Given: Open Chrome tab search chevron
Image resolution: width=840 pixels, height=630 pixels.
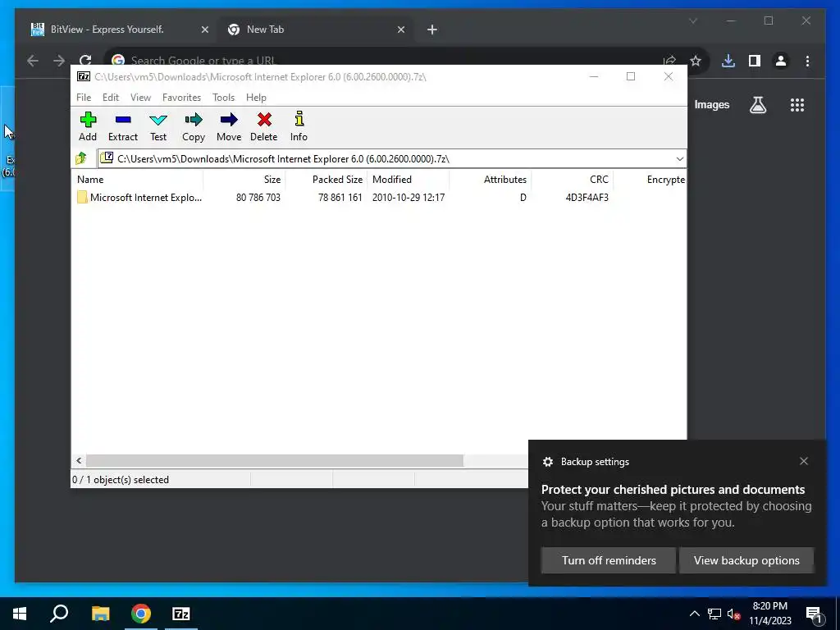Looking at the screenshot, I should coord(692,21).
